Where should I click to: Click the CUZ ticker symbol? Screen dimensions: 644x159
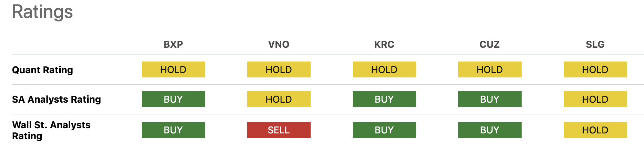[490, 45]
